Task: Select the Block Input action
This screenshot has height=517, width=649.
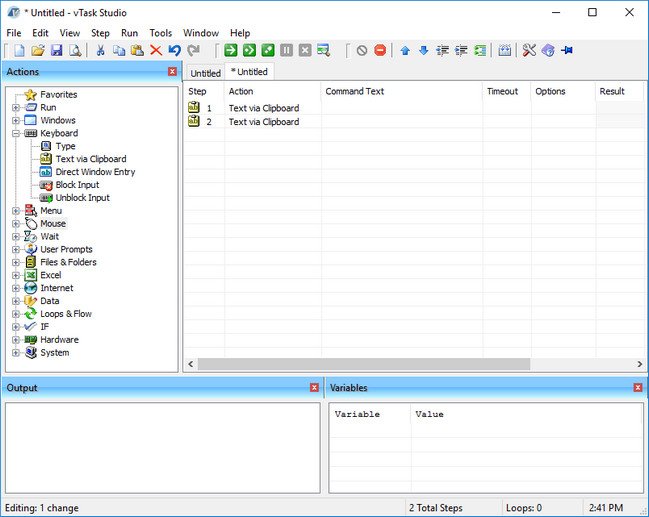Action: point(77,185)
